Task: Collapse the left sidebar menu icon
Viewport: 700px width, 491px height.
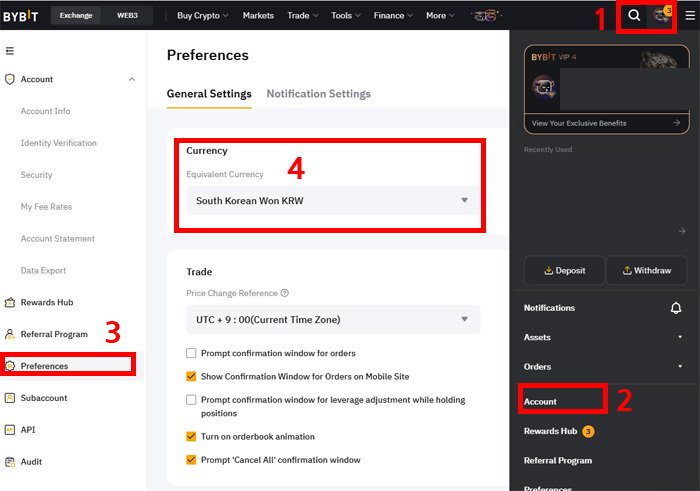Action: 10,51
